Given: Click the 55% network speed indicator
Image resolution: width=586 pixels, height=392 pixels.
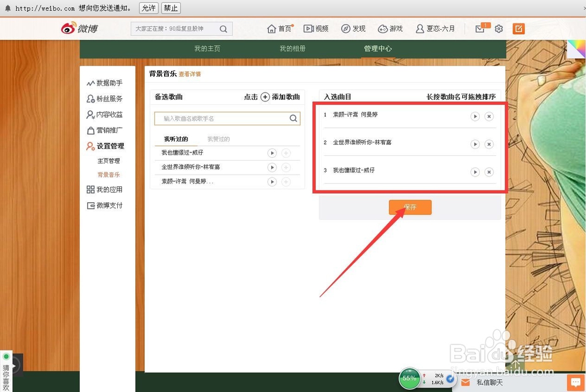Looking at the screenshot, I should click(410, 379).
